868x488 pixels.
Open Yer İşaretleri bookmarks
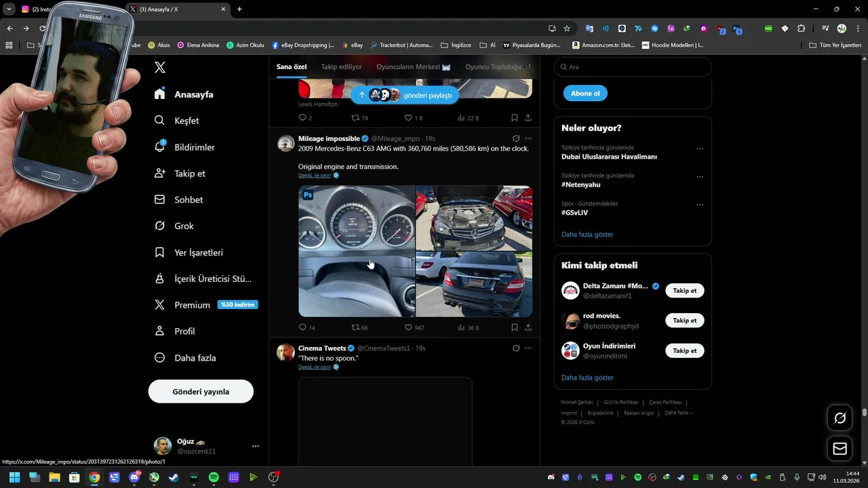click(x=189, y=252)
